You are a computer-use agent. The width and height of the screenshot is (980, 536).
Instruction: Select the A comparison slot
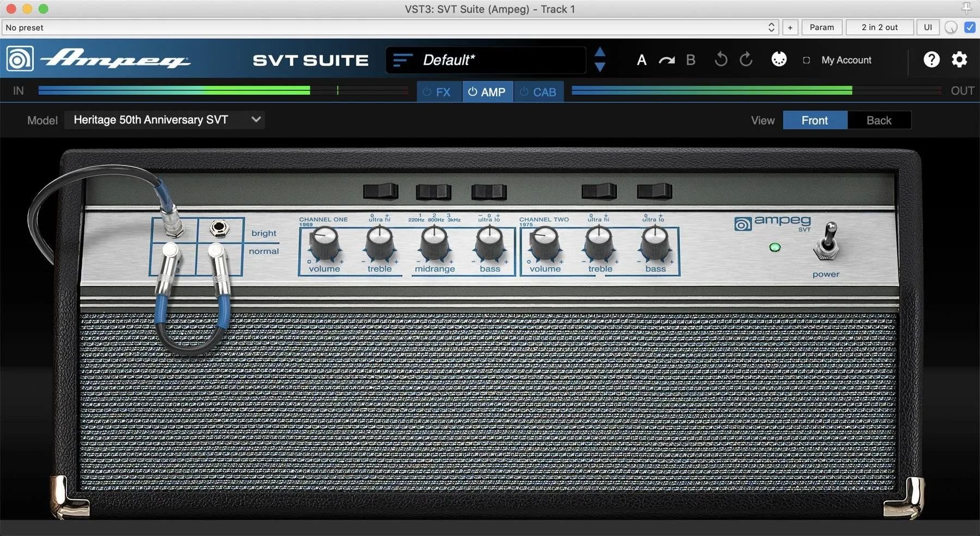pos(642,60)
